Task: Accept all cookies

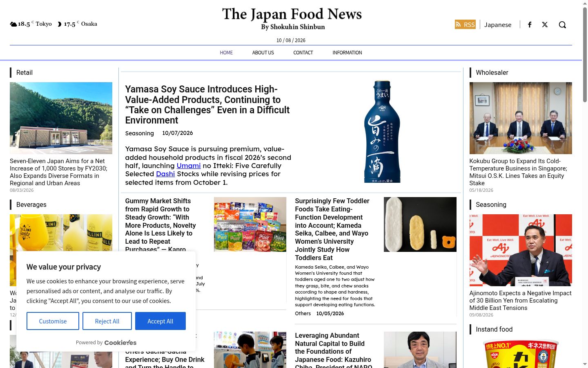Action: point(160,321)
